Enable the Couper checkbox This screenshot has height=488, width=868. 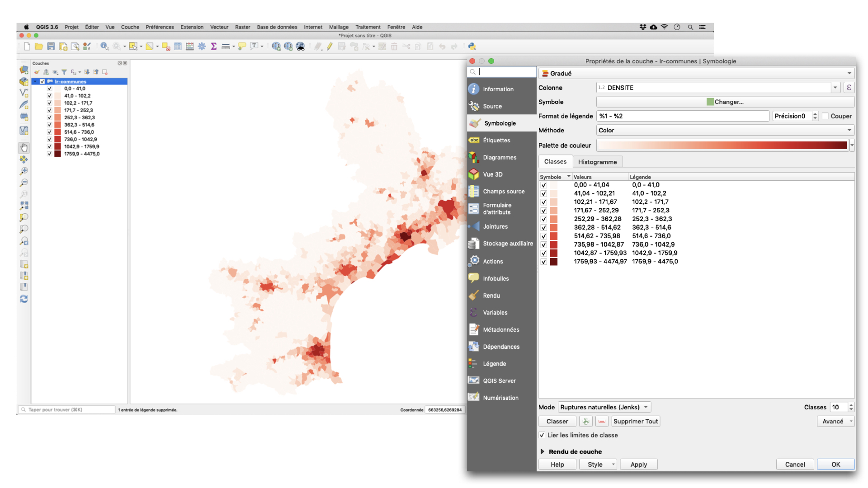tap(825, 116)
